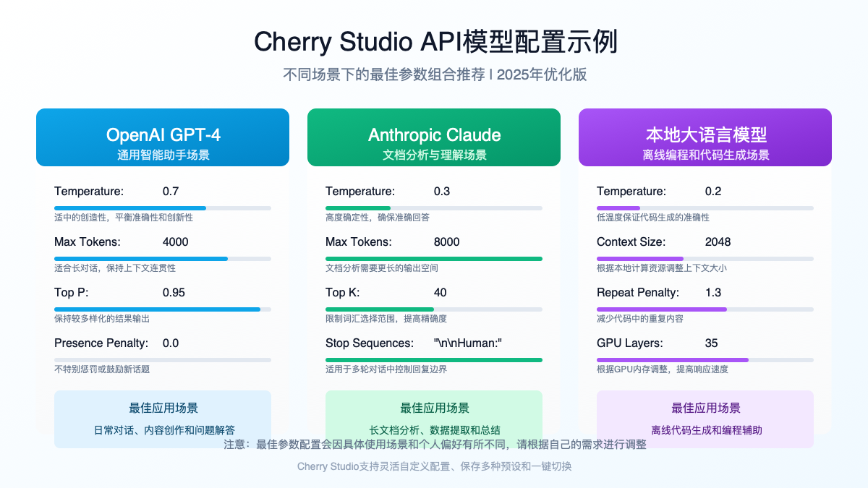Adjust the Claude Temperature 0.3 slider
The width and height of the screenshot is (868, 488).
click(x=434, y=208)
